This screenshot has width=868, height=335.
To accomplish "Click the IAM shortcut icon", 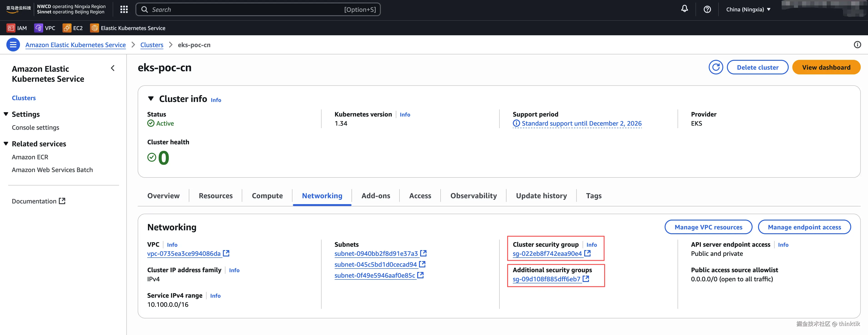I will pyautogui.click(x=11, y=28).
